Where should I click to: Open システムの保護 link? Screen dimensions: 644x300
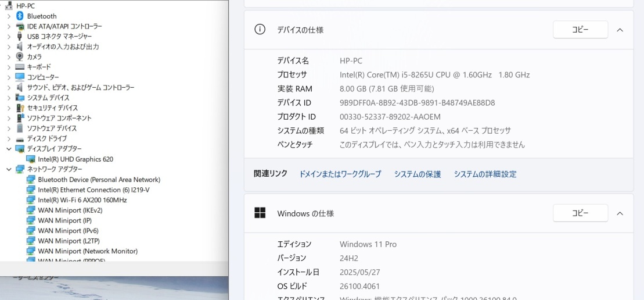(418, 174)
